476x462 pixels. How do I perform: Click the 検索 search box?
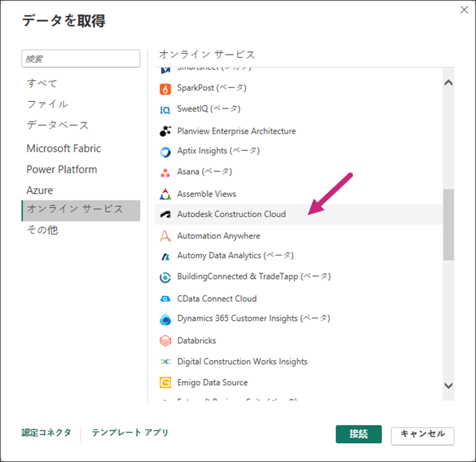point(81,59)
